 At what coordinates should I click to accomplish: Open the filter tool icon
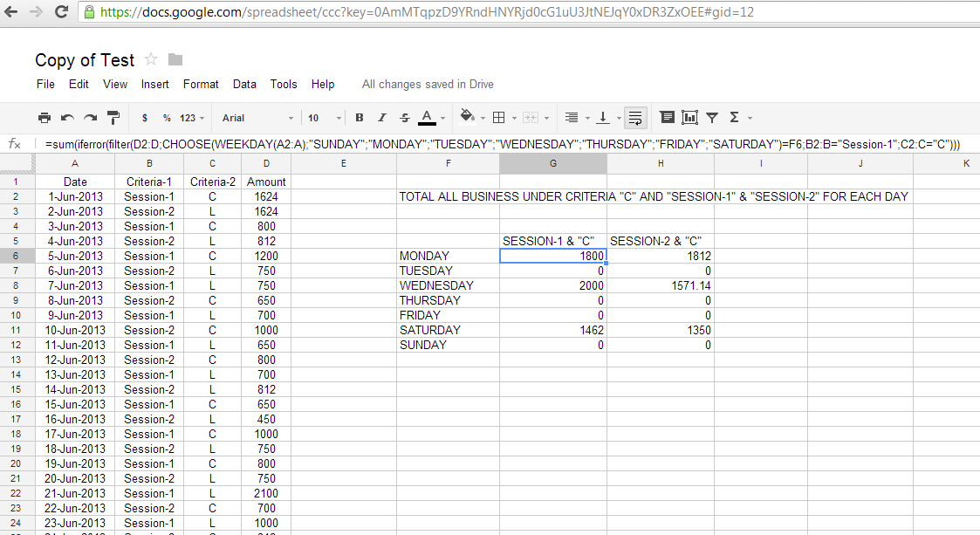711,117
